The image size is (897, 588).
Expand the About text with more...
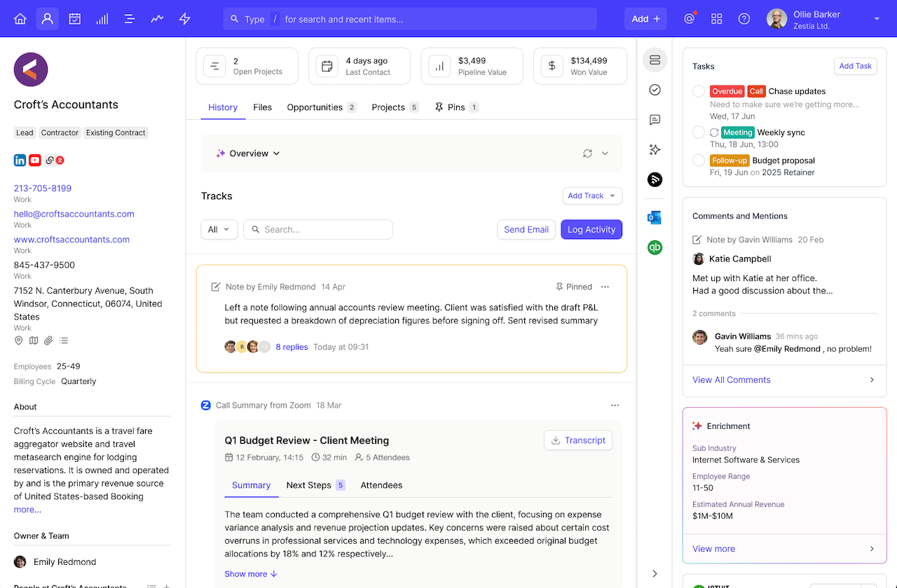27,510
